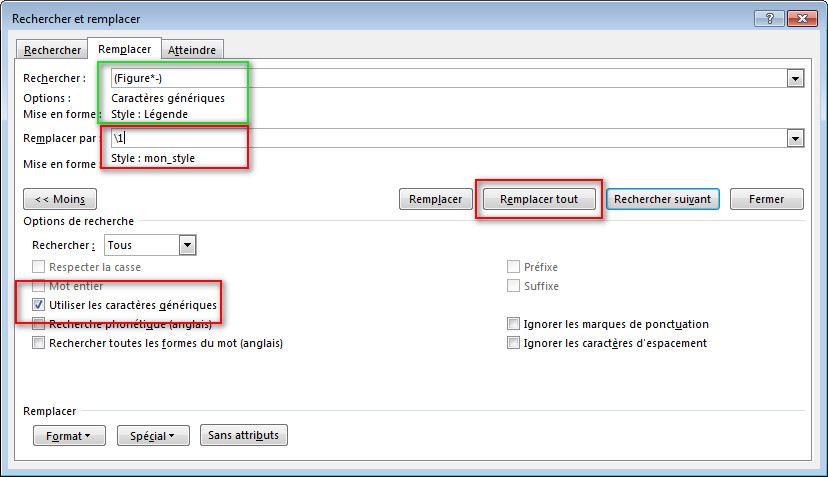Screen dimensions: 828x477
Task: Collapse options with the Moins button
Action: 60,199
